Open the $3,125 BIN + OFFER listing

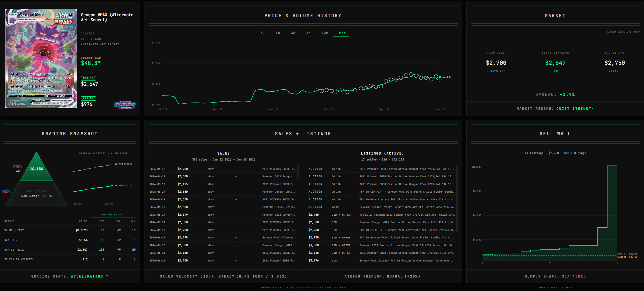[x=381, y=253]
